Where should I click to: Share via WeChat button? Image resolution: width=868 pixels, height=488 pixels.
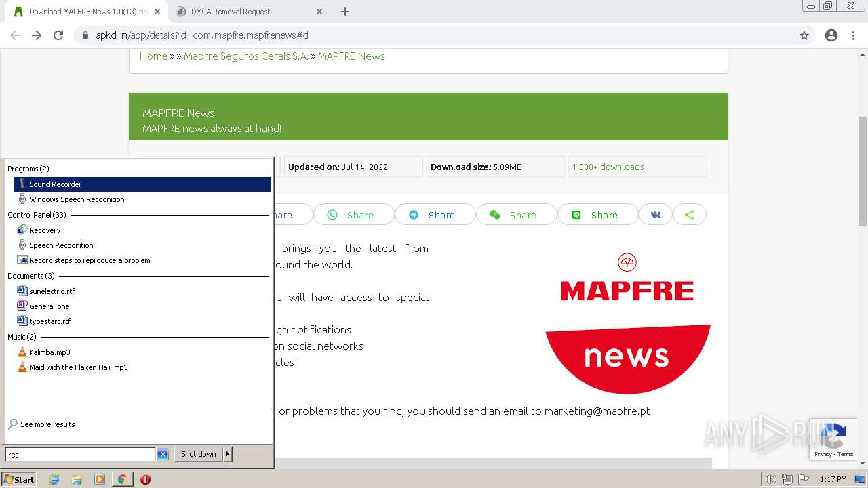516,215
